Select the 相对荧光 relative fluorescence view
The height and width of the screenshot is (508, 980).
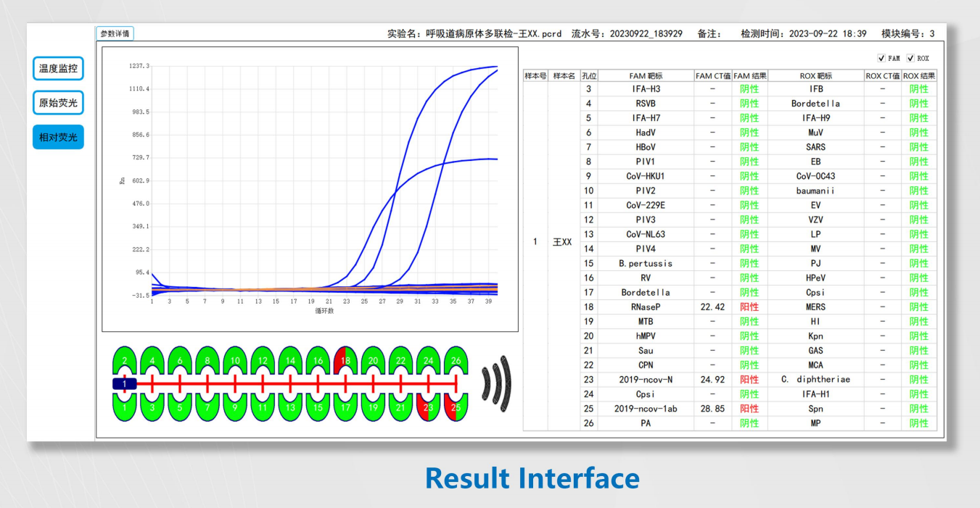58,137
